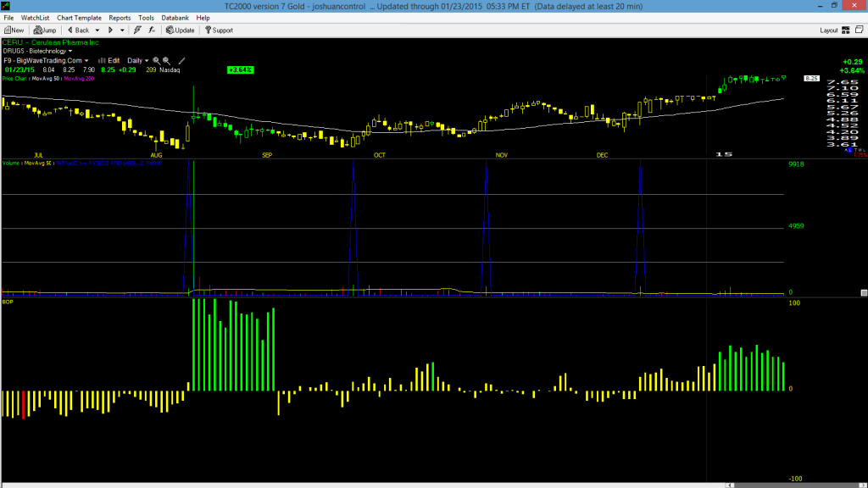Select the line drawing tool
This screenshot has width=868, height=488.
(x=181, y=61)
